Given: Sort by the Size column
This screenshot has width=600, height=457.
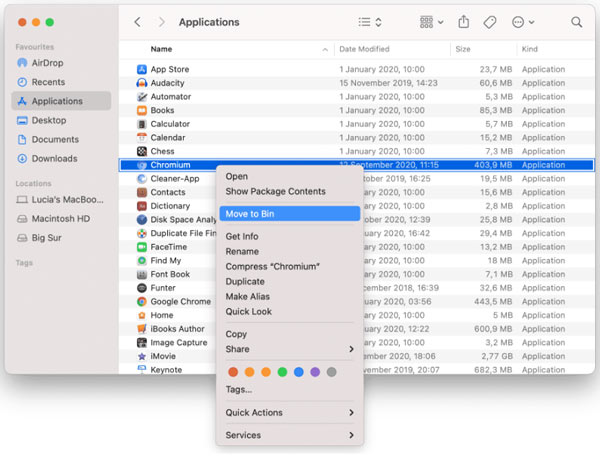Looking at the screenshot, I should (x=483, y=49).
